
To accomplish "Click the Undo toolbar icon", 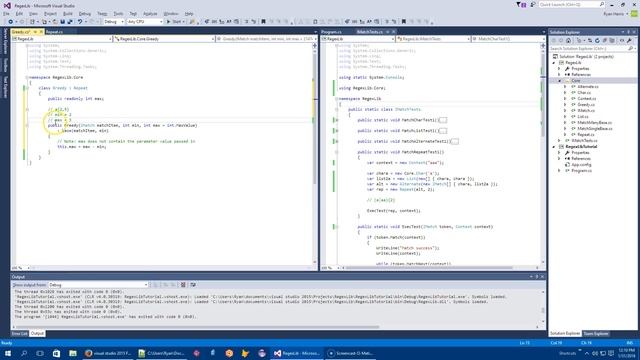I will tap(80, 22).
